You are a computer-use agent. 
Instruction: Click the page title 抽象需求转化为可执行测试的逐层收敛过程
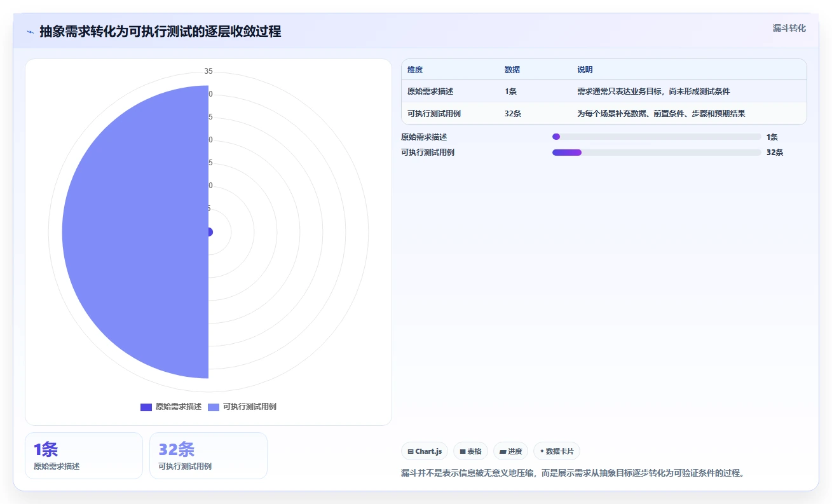click(160, 32)
